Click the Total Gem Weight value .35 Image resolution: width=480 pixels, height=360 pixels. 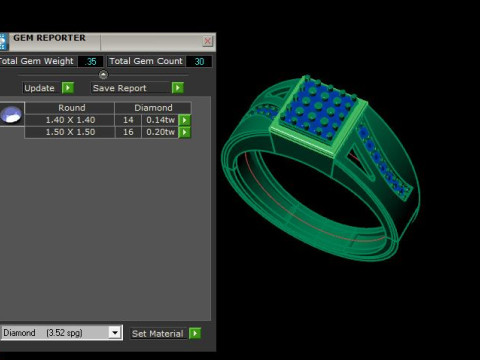pyautogui.click(x=90, y=62)
